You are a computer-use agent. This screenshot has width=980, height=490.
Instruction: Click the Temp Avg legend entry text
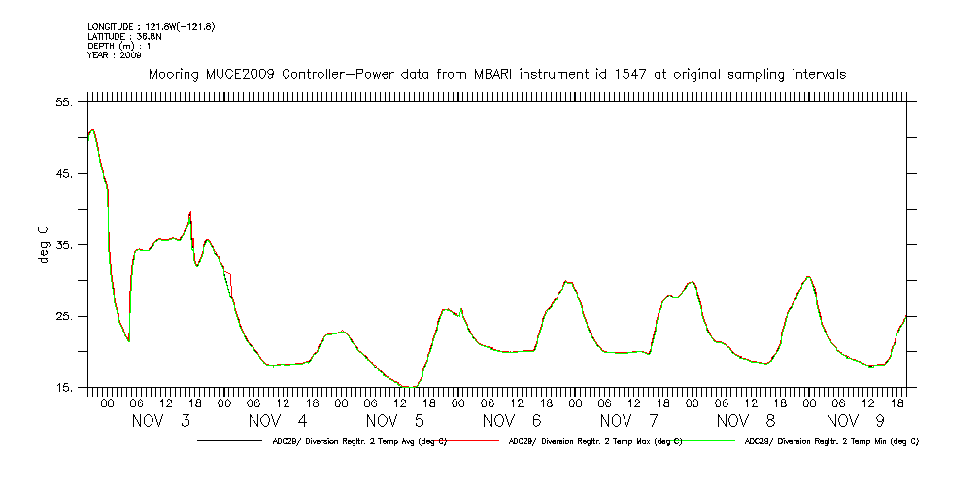pyautogui.click(x=358, y=441)
